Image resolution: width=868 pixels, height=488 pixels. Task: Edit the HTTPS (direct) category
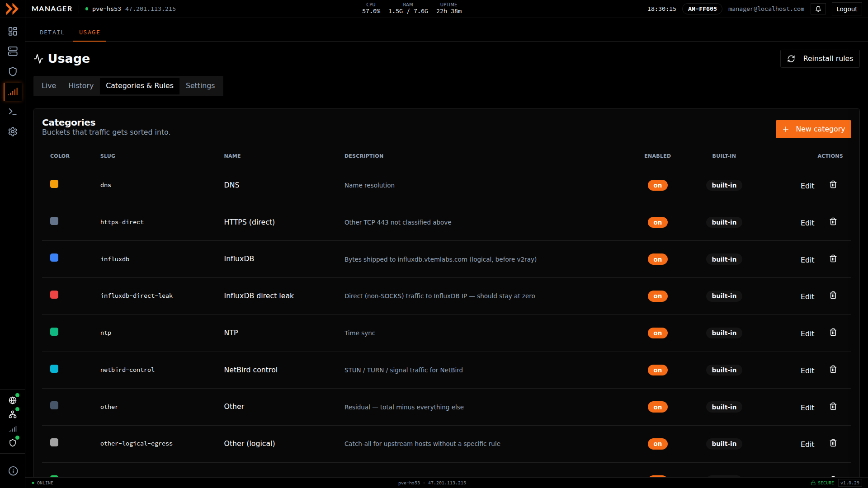pos(807,223)
